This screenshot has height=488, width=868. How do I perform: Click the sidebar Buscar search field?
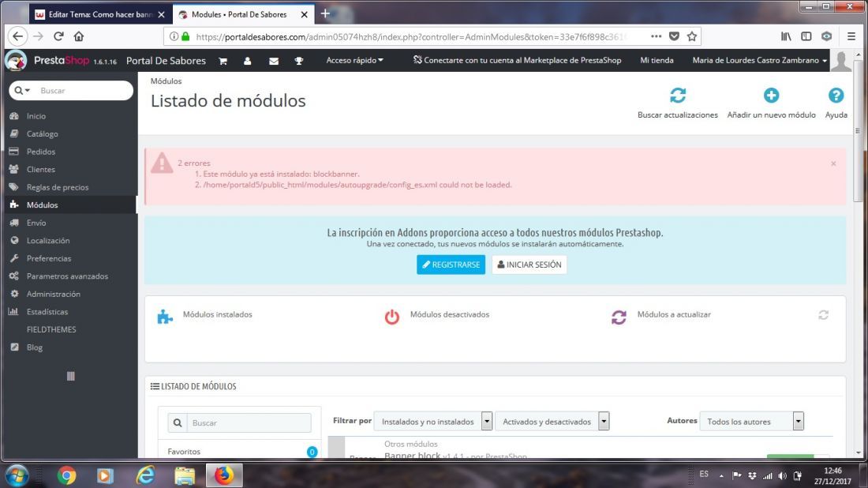point(83,90)
